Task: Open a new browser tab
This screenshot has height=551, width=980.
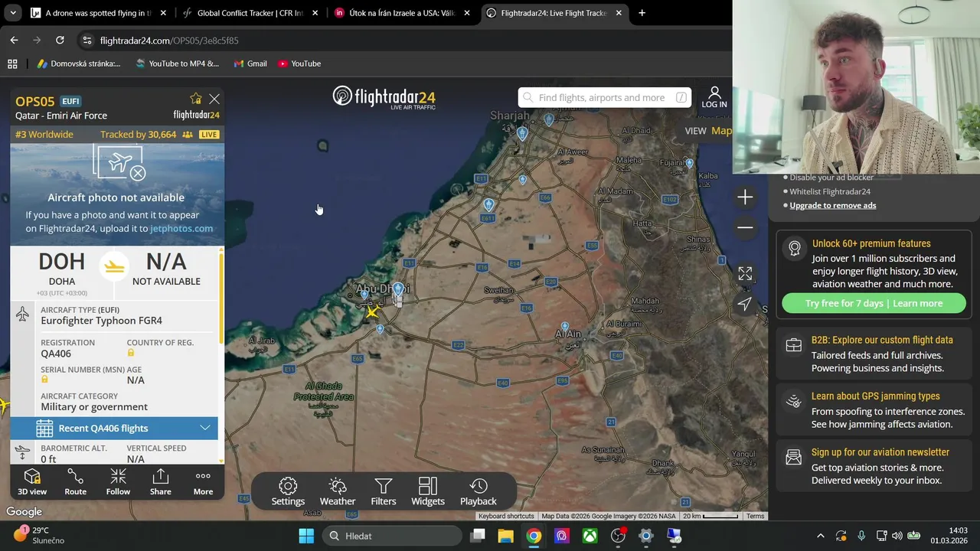Action: coord(642,13)
